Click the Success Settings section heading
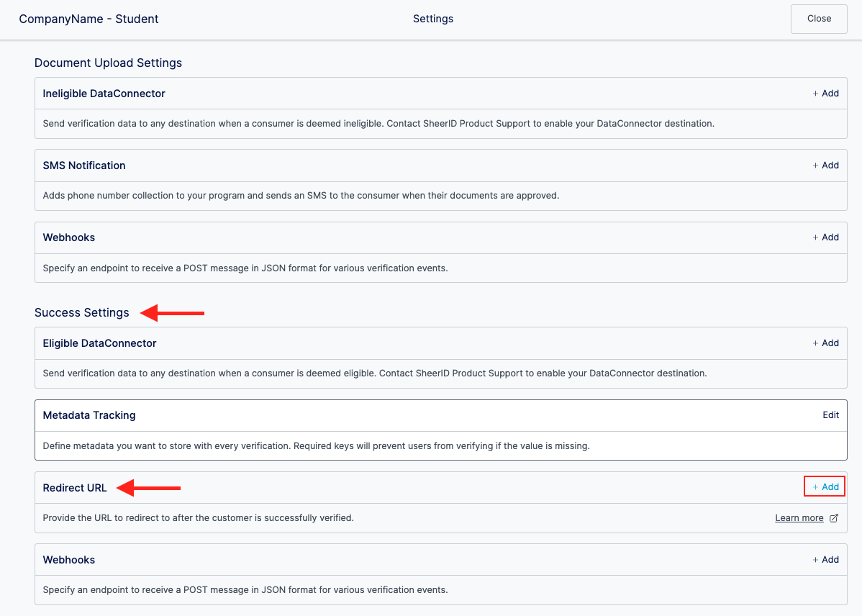Viewport: 862px width, 616px height. tap(82, 313)
